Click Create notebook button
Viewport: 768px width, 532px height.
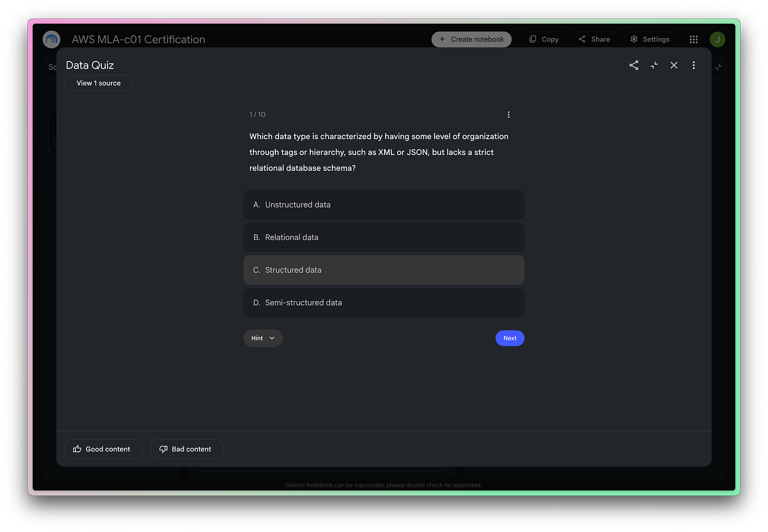(x=472, y=40)
